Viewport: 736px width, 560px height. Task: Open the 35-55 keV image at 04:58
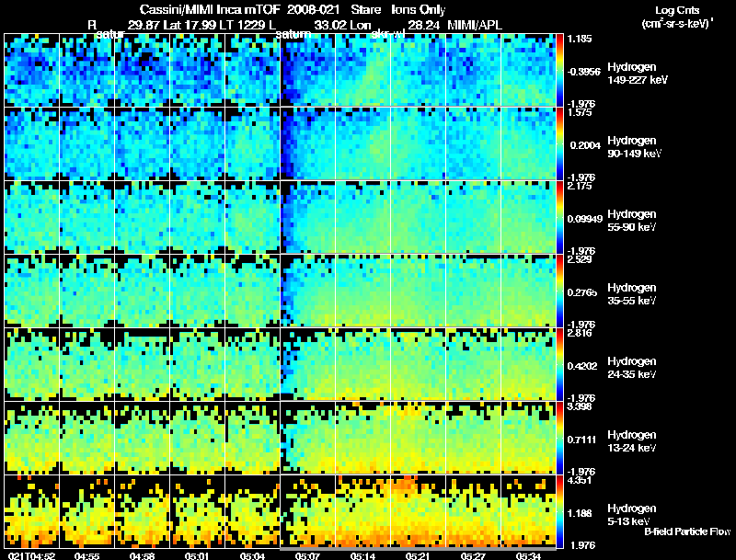point(142,291)
